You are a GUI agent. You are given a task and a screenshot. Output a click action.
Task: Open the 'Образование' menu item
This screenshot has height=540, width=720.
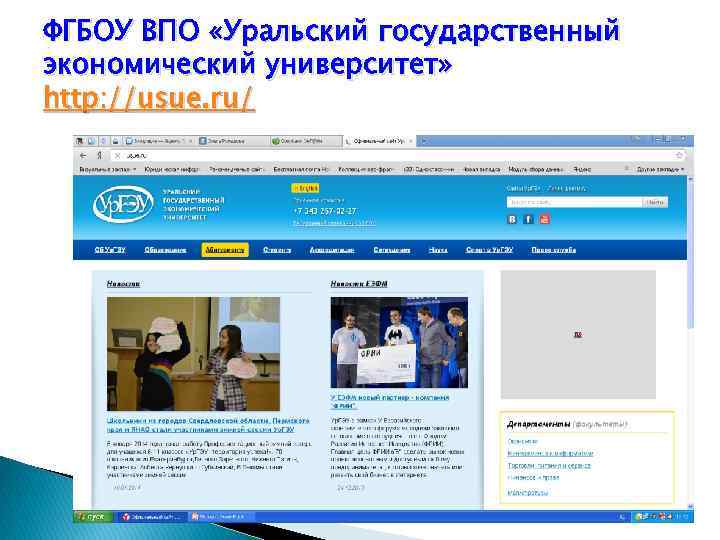[165, 250]
